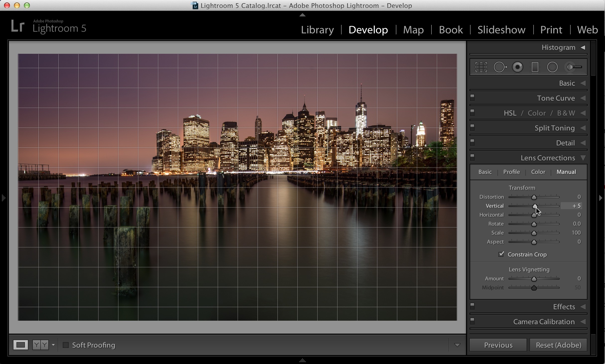Uncheck the Constrain Crop checkbox
The width and height of the screenshot is (605, 364).
coord(501,254)
